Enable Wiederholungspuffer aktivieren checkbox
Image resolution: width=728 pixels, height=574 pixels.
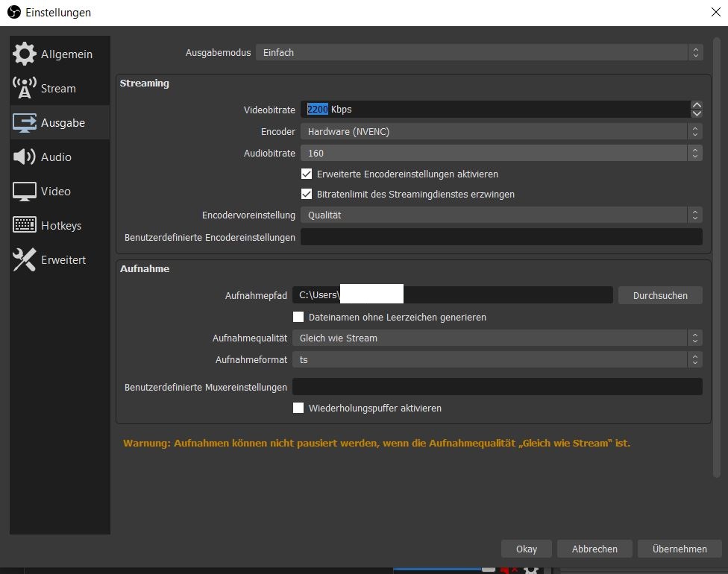click(x=298, y=408)
